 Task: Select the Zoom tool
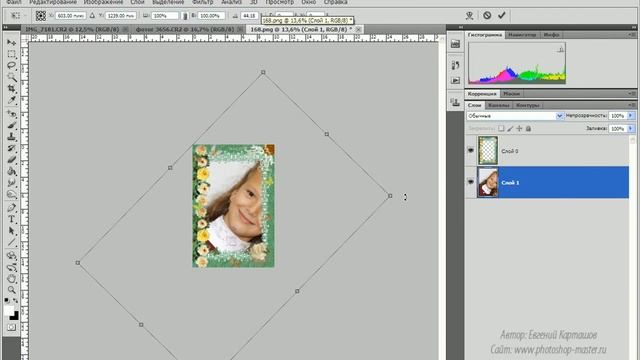[11, 290]
